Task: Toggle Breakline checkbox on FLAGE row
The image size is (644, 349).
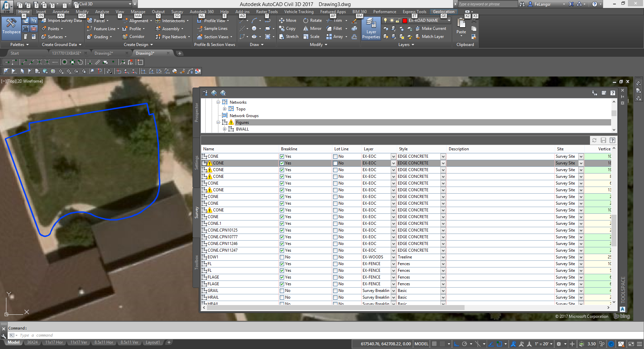Action: [x=282, y=277]
